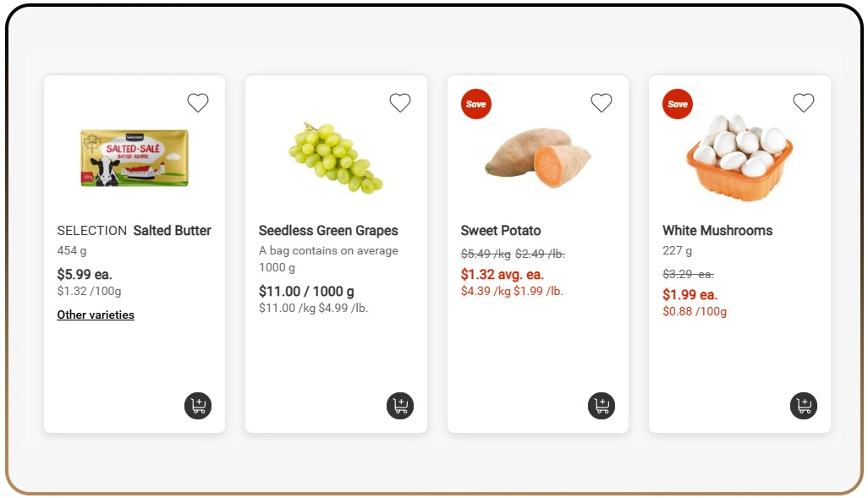Add Sweet Potato to the cart

602,406
